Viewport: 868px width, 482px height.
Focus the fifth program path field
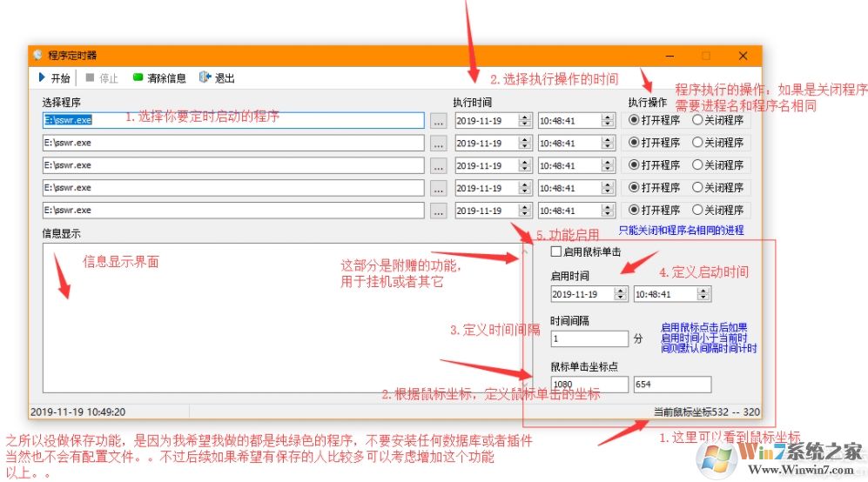point(233,211)
